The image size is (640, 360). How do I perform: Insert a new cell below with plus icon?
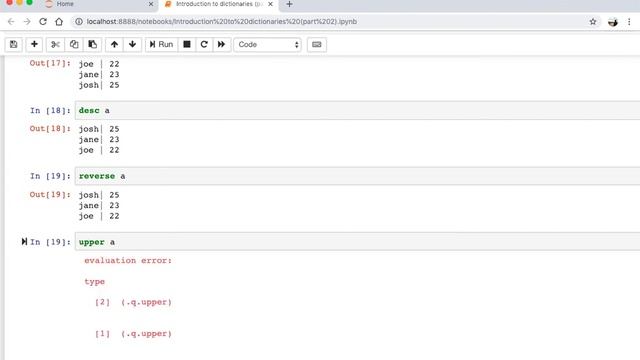(34, 44)
